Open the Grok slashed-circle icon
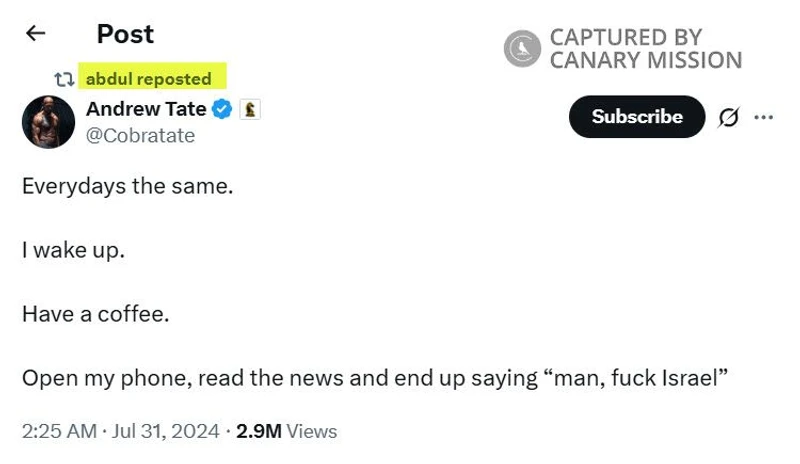 tap(729, 117)
